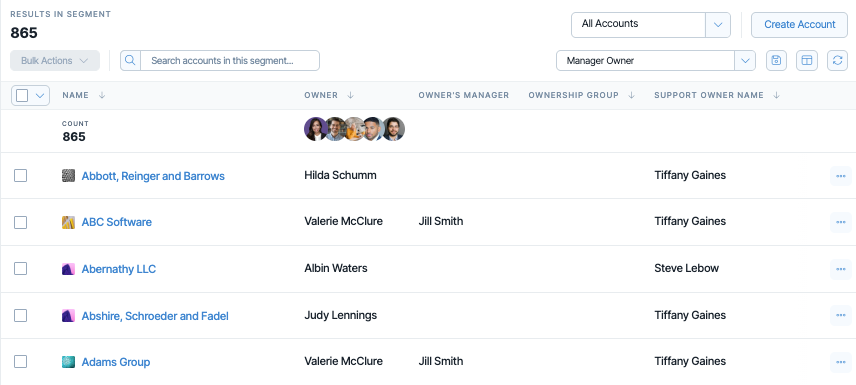Click the refresh icon
856x385 pixels.
[x=837, y=61]
